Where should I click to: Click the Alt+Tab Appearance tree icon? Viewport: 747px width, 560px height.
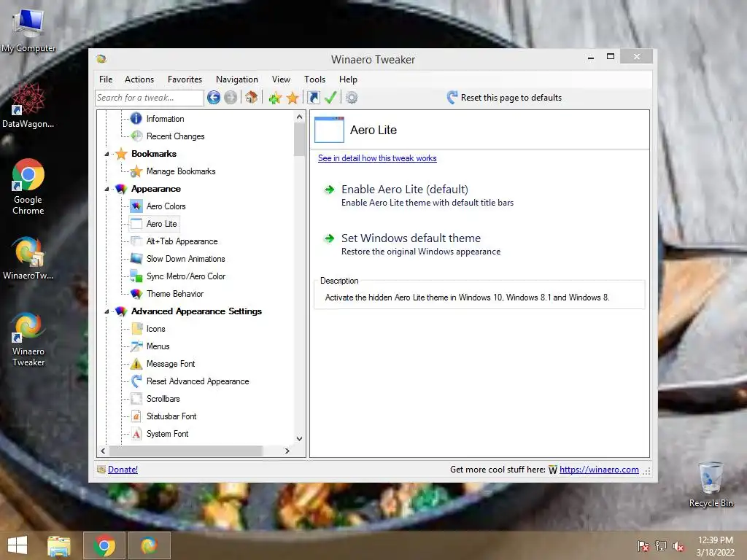(x=136, y=241)
